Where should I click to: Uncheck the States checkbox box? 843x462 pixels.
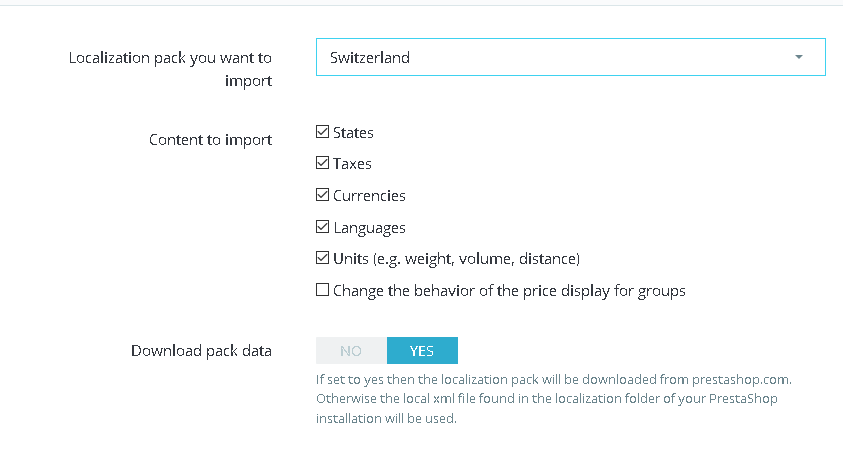(x=322, y=132)
